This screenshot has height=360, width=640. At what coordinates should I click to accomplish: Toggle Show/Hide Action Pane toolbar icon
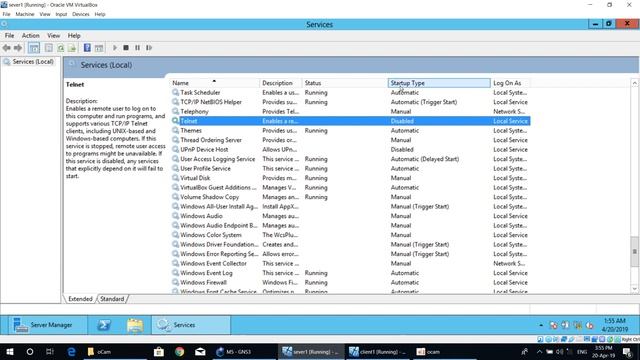[x=99, y=48]
